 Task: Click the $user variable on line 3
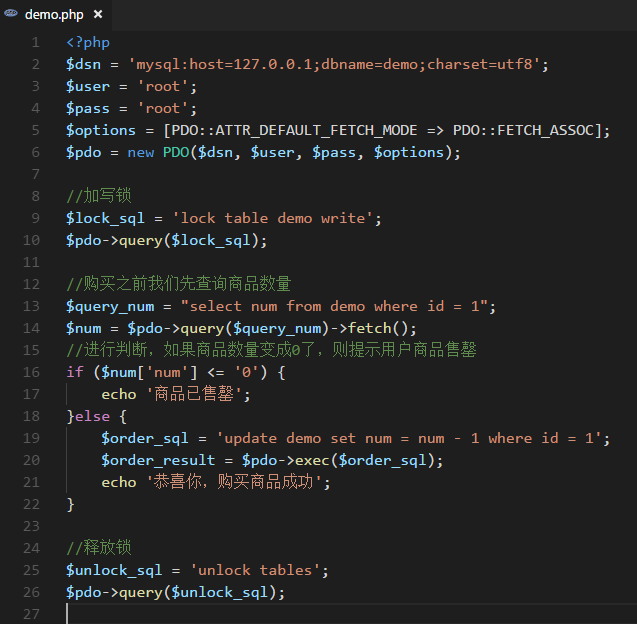point(88,86)
